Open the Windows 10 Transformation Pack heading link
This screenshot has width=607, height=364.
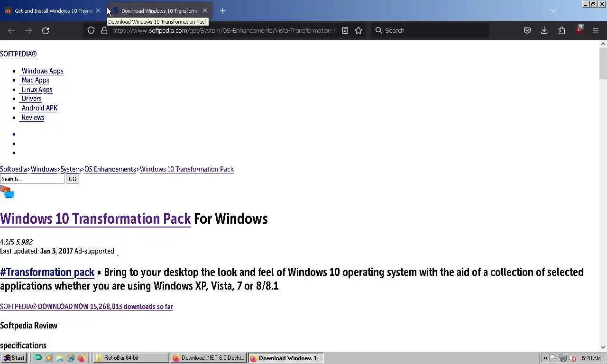(x=95, y=218)
